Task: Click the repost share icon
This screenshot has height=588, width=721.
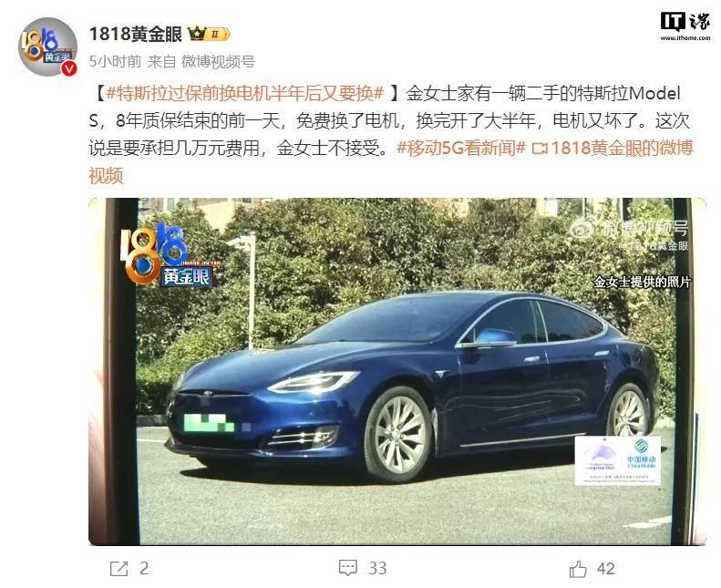Action: pyautogui.click(x=119, y=569)
